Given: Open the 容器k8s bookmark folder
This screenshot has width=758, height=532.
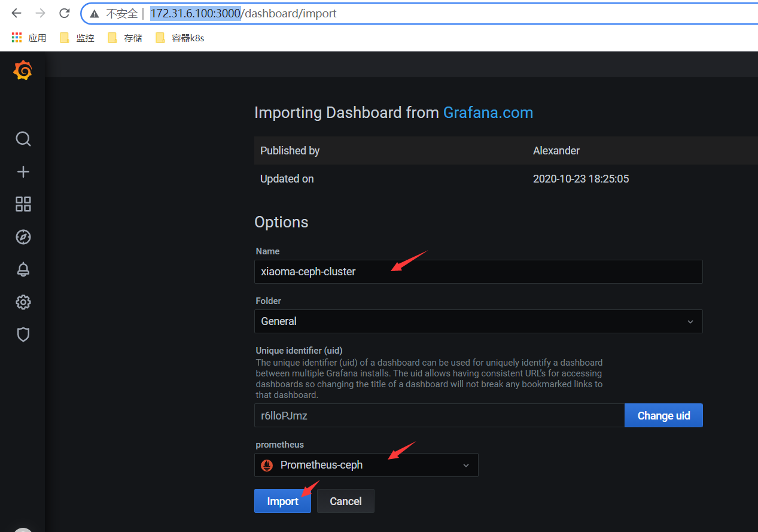Looking at the screenshot, I should 180,38.
